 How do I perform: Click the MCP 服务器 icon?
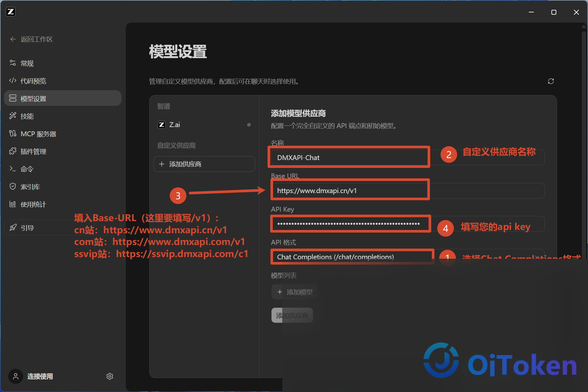[x=13, y=134]
